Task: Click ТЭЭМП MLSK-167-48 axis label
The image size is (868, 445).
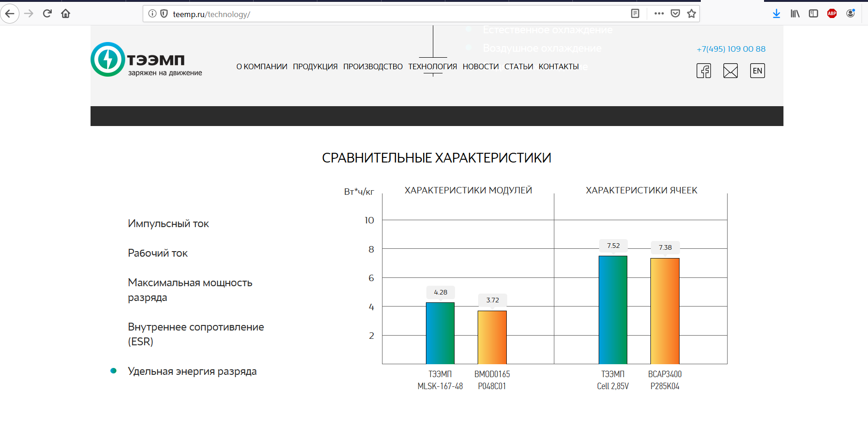Action: pos(440,380)
